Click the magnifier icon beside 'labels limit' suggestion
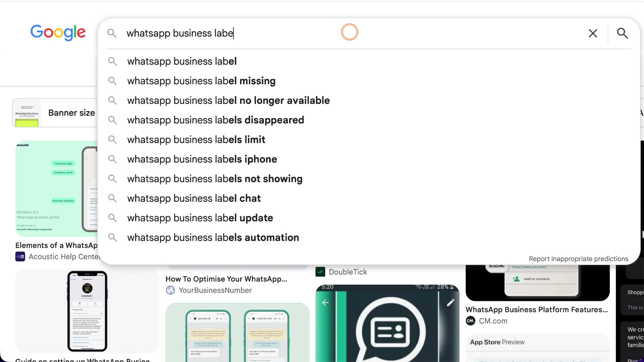 [x=112, y=139]
